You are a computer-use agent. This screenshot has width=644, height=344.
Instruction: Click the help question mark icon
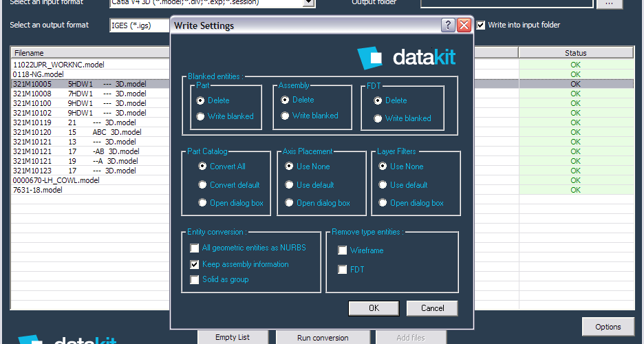(448, 25)
